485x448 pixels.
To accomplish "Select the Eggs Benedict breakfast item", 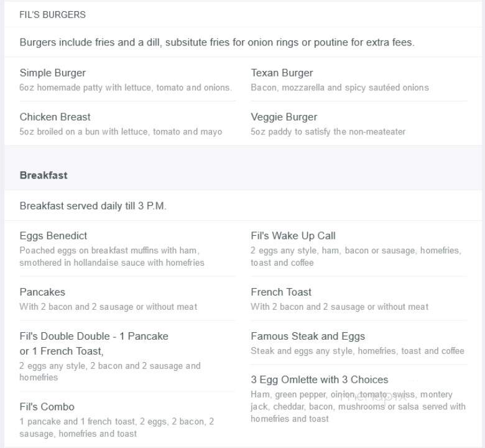I will tap(53, 236).
